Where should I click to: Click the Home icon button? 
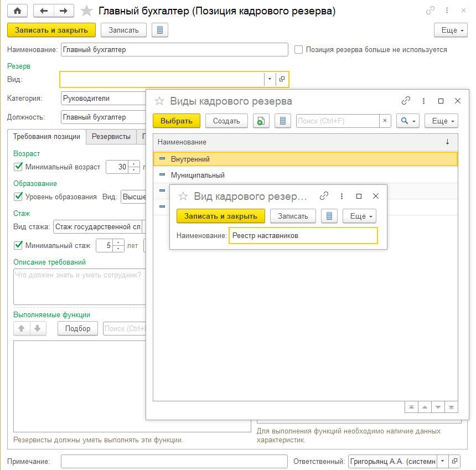[x=18, y=11]
